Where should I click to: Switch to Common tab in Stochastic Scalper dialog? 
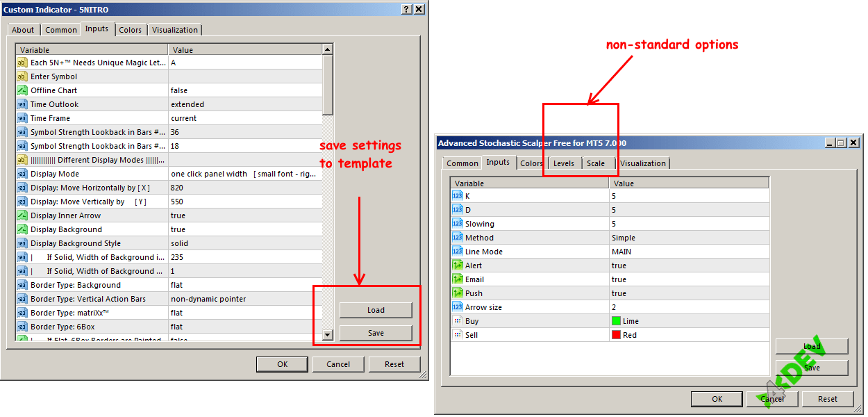462,163
